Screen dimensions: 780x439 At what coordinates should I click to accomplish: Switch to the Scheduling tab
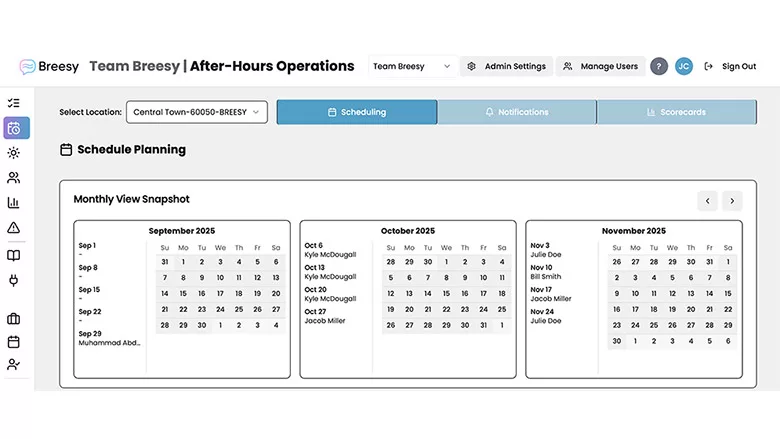pyautogui.click(x=357, y=112)
